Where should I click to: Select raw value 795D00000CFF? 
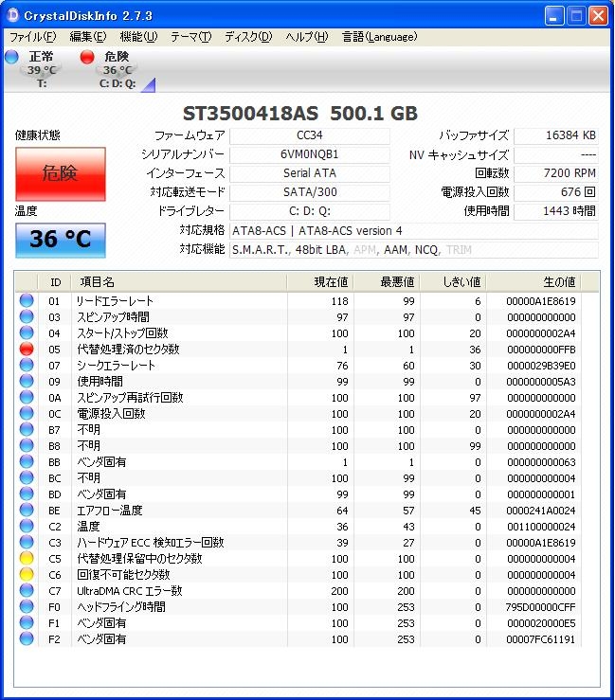tap(540, 607)
